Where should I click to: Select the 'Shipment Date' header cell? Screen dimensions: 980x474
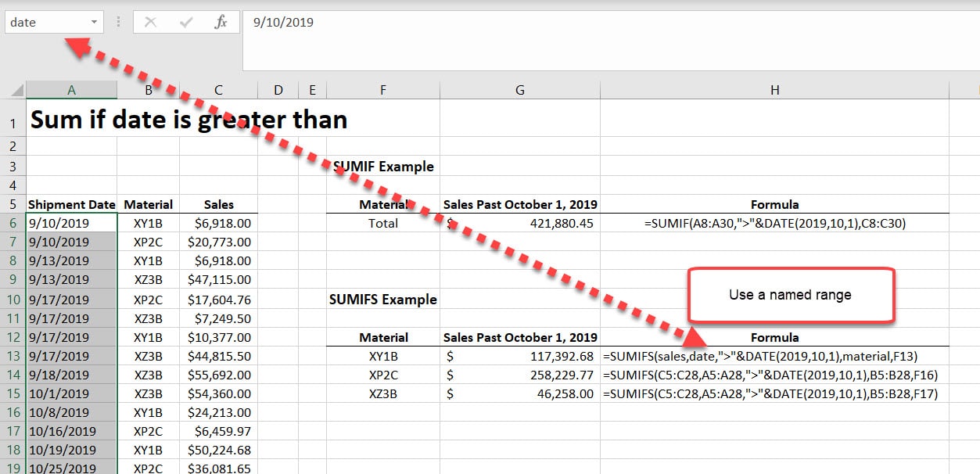[71, 204]
